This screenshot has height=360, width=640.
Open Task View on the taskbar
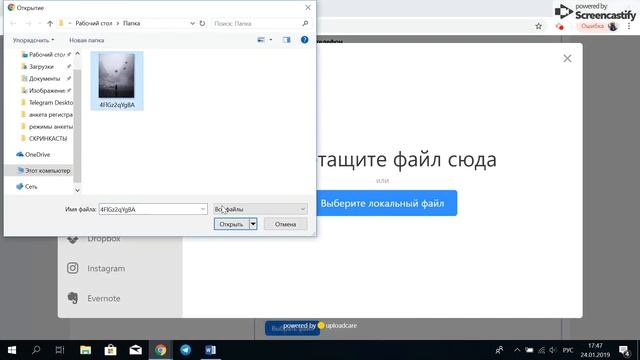[x=60, y=350]
